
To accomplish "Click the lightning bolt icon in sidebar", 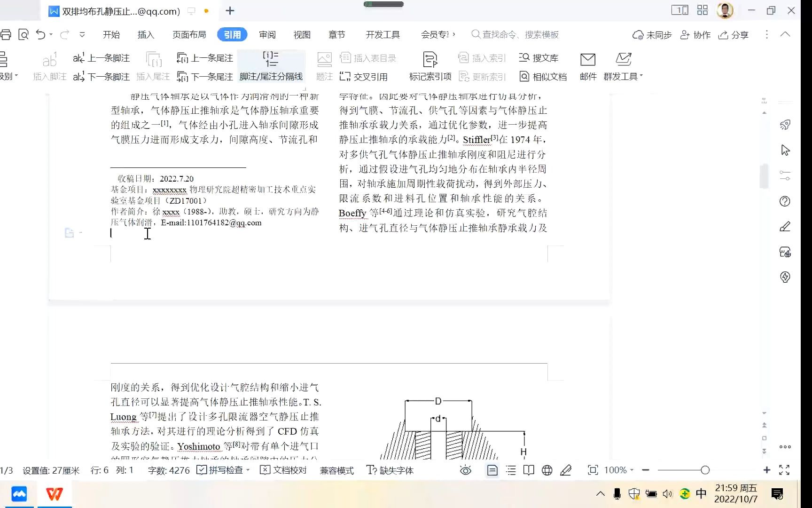I will pyautogui.click(x=785, y=277).
